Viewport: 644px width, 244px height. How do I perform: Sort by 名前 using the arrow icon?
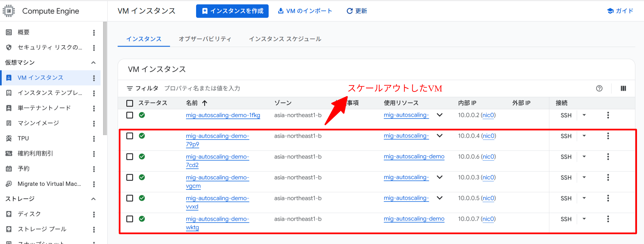pyautogui.click(x=205, y=103)
